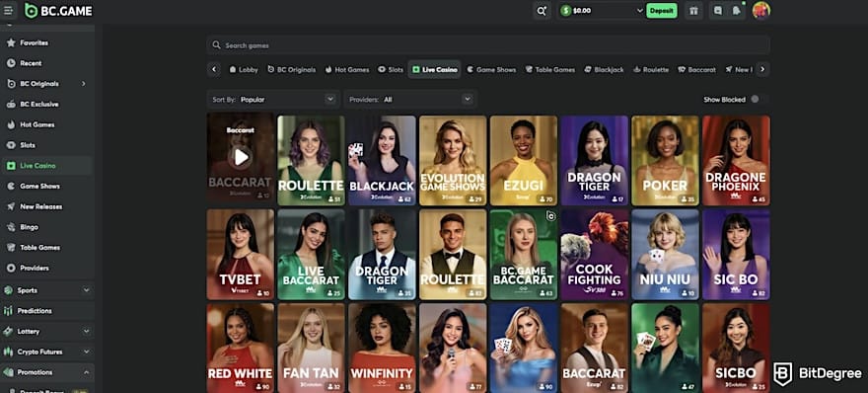Switch to the Lobby tab

pos(244,70)
